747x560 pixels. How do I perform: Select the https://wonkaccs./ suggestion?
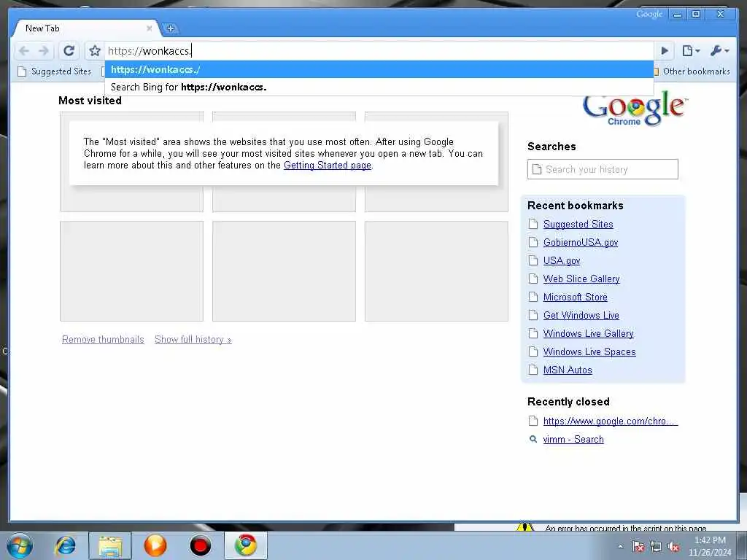[x=379, y=69]
